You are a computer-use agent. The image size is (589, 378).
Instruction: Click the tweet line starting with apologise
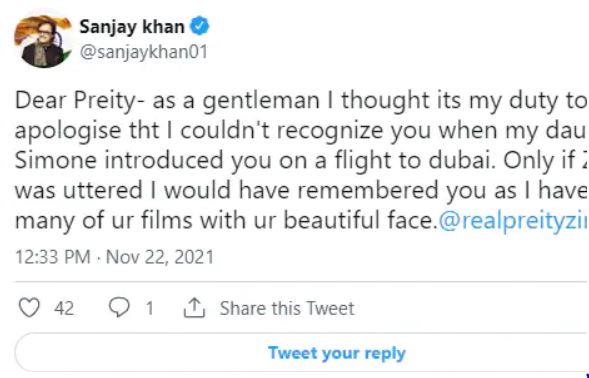pos(302,131)
